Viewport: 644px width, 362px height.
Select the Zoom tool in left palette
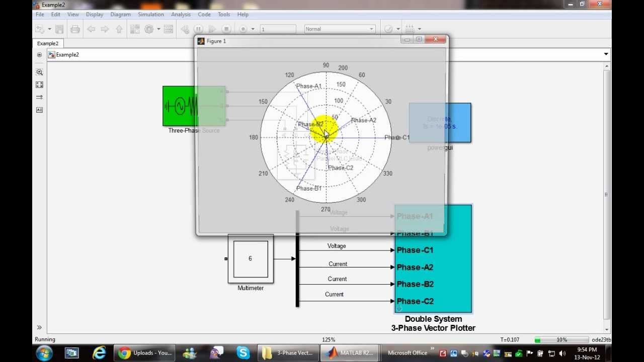39,72
